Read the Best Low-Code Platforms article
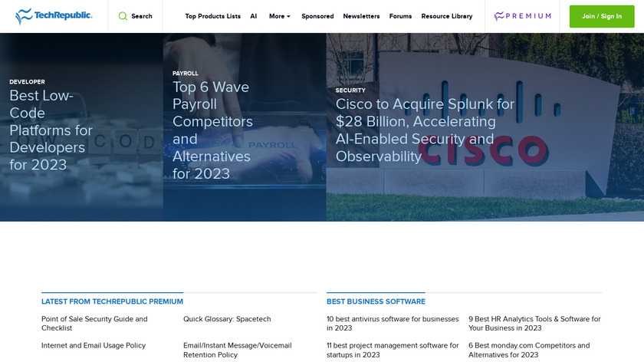This screenshot has height=362, width=644. (x=51, y=130)
